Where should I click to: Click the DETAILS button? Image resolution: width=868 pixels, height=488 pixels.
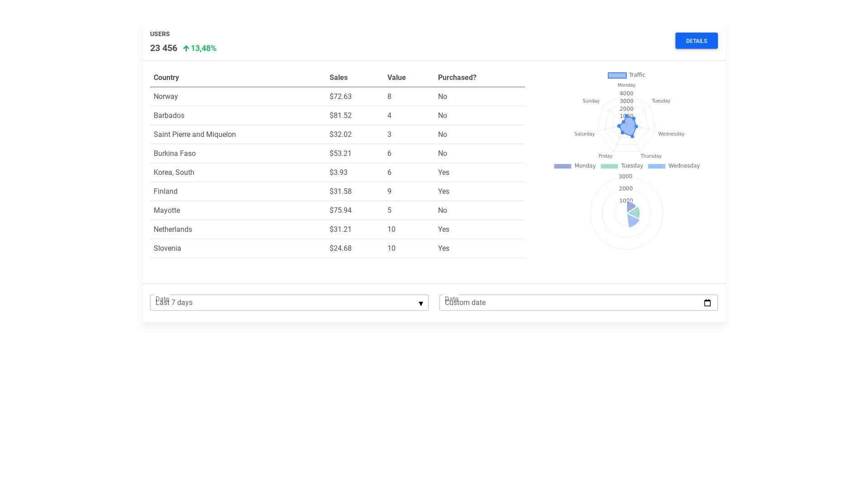[x=696, y=41]
